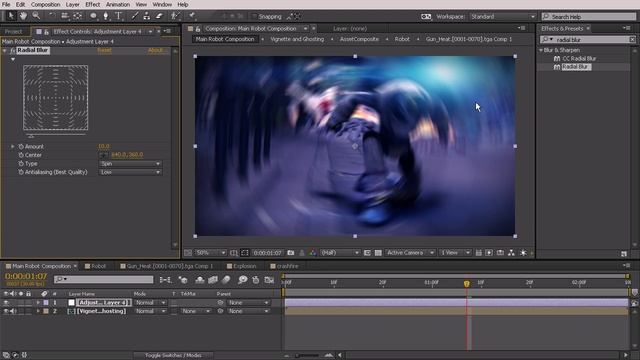Image resolution: width=640 pixels, height=360 pixels.
Task: Open the 50% magnification dropdown
Action: (x=210, y=253)
